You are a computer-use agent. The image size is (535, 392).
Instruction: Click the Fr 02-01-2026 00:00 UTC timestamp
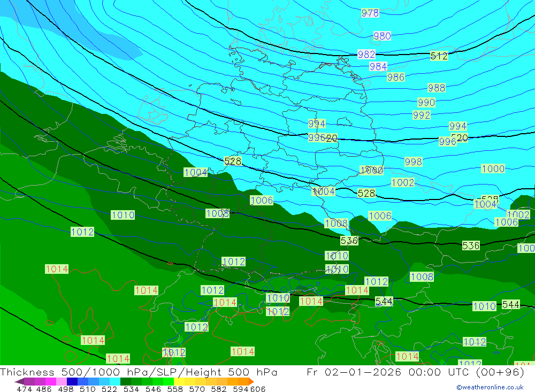415,372
